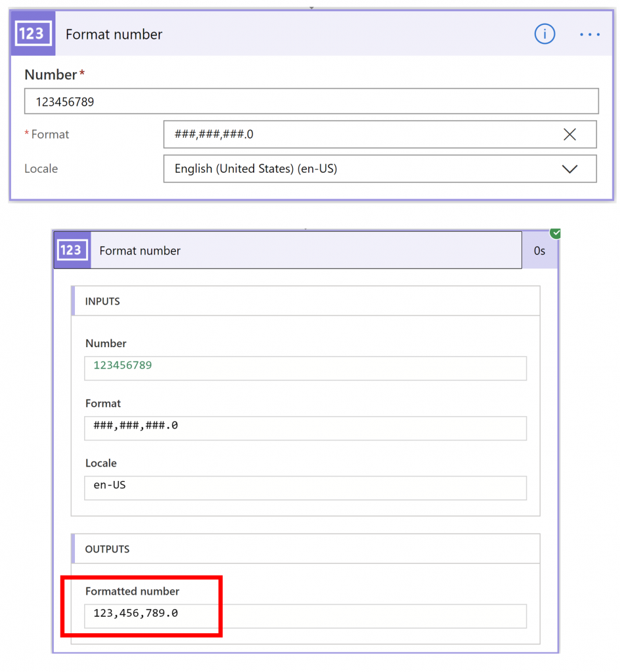This screenshot has height=672, width=620.
Task: Clear the Format field with the X icon
Action: tap(569, 135)
